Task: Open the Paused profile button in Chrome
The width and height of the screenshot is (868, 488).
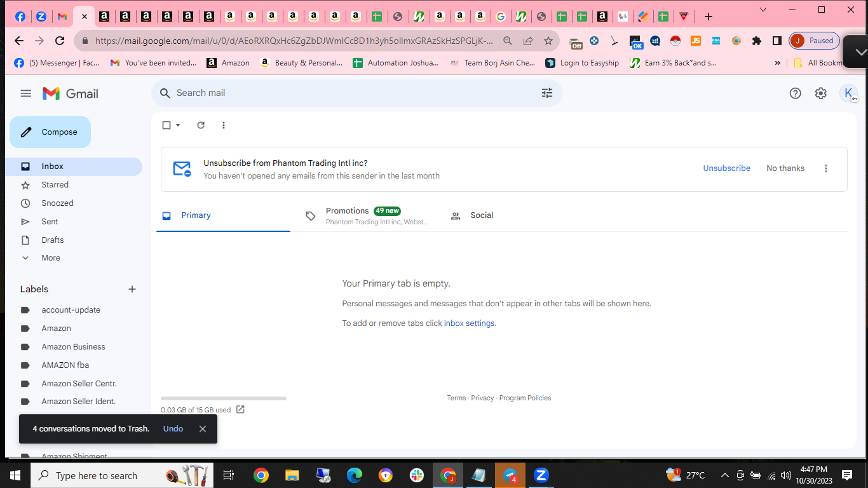Action: pos(815,41)
